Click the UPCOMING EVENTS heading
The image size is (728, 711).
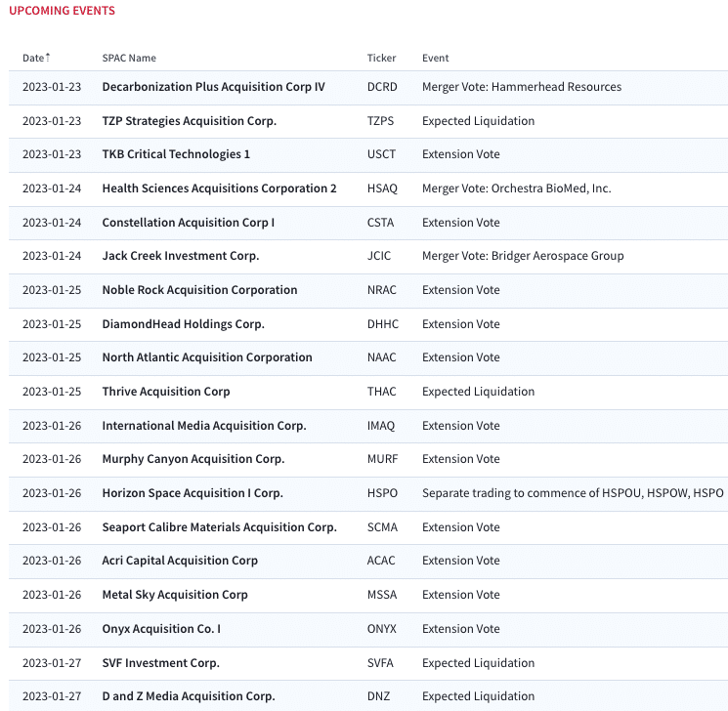[x=62, y=11]
